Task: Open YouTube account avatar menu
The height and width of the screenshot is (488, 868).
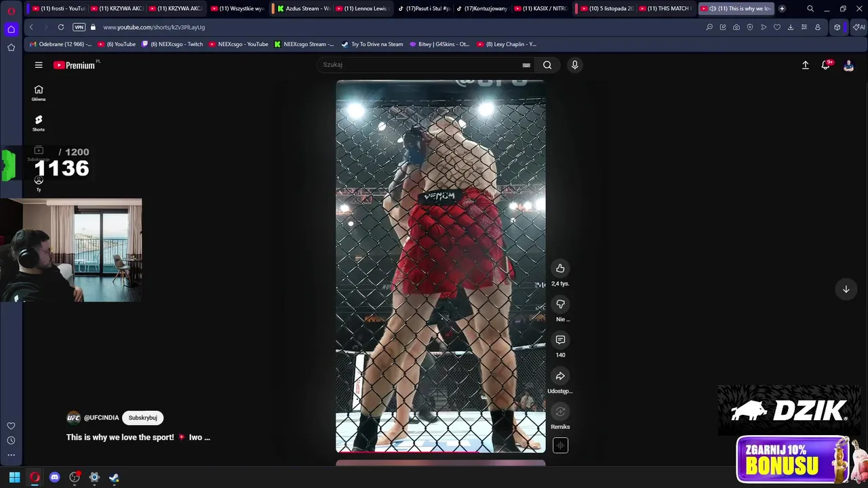Action: 848,65
